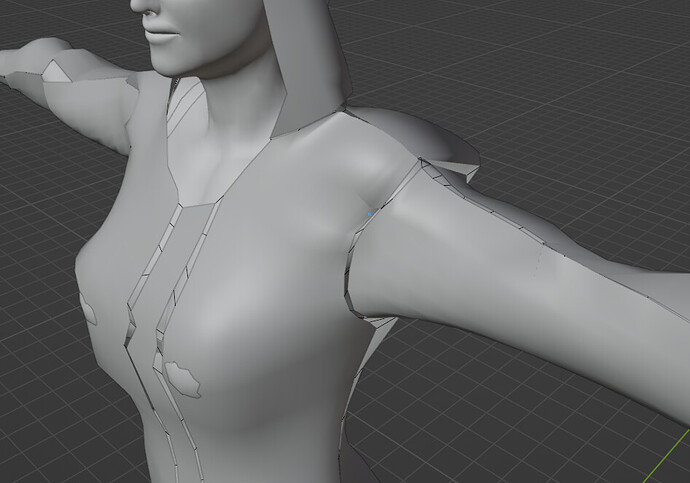The width and height of the screenshot is (690, 483).
Task: Select the green axis line in the viewport corner
Action: [x=666, y=456]
